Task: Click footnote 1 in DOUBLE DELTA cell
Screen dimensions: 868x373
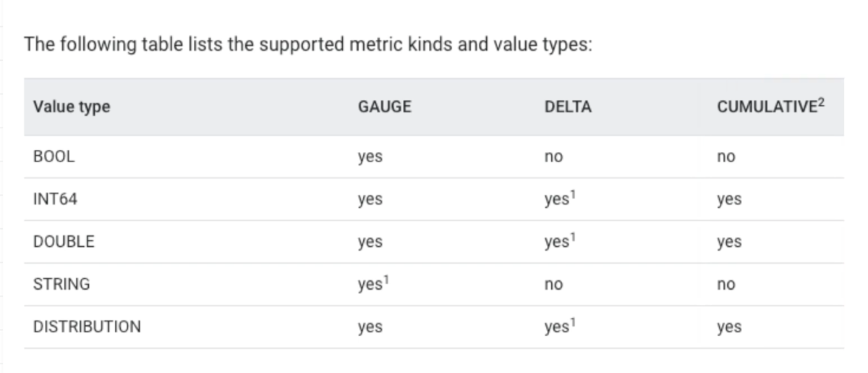Action: pos(574,237)
